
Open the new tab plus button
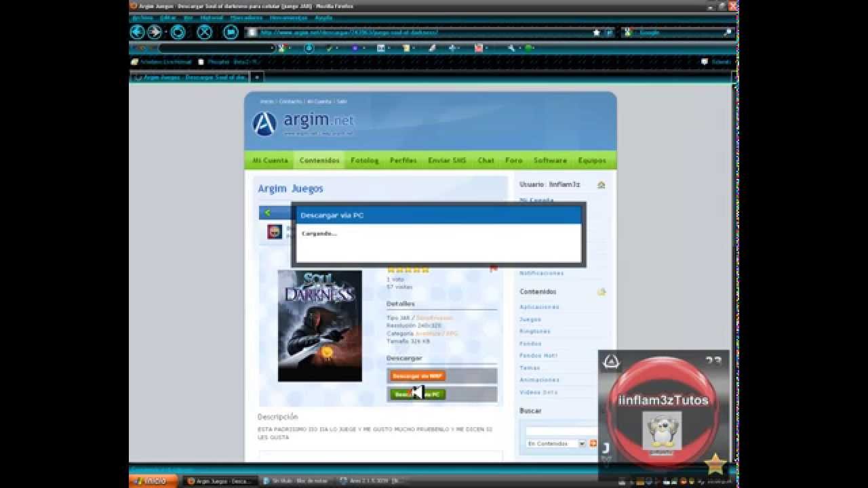(x=256, y=77)
